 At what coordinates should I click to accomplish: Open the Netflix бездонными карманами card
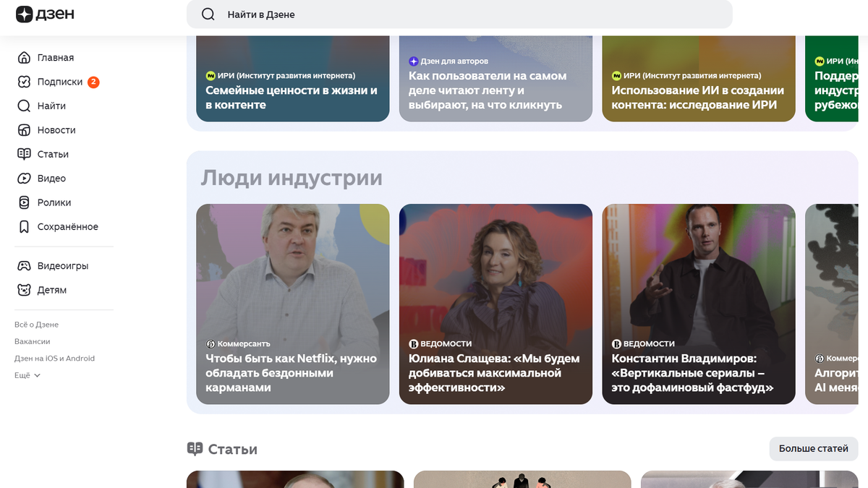coord(293,304)
